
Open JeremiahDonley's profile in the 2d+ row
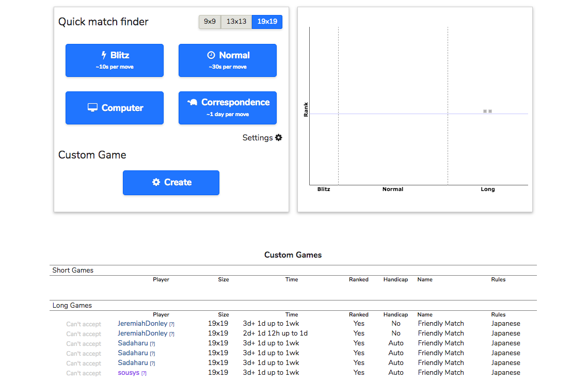[x=142, y=333]
